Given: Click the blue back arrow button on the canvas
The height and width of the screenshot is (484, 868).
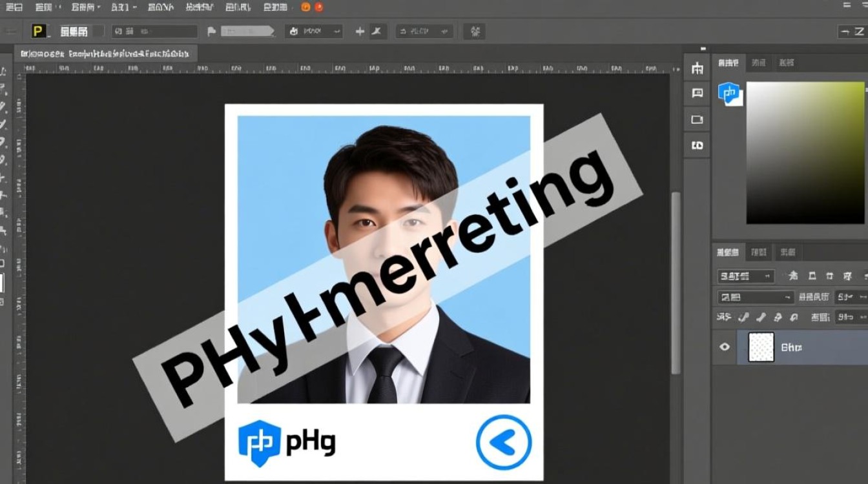Looking at the screenshot, I should click(504, 443).
